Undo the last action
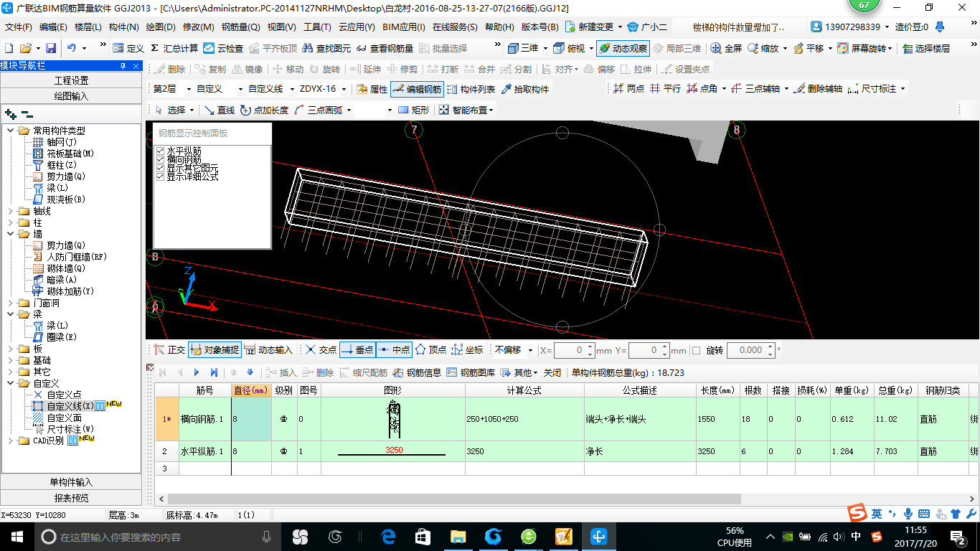980x551 pixels. [x=72, y=48]
